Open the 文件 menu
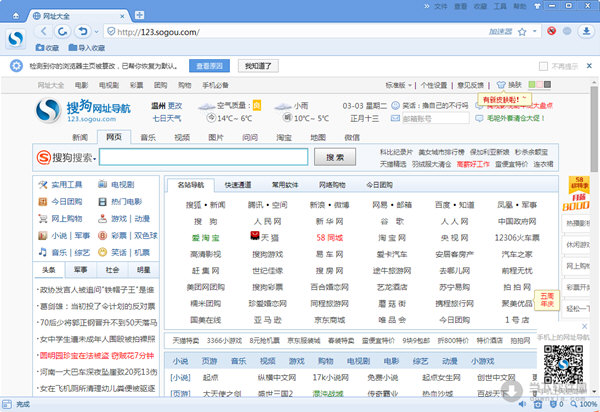Image resolution: width=600 pixels, height=412 pixels. pyautogui.click(x=441, y=6)
